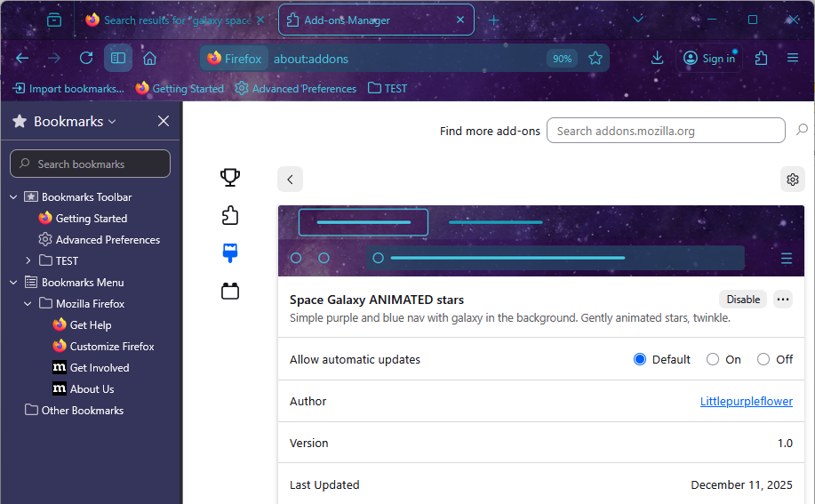This screenshot has width=815, height=504.
Task: Collapse the Bookmarks Menu folder
Action: [x=13, y=282]
